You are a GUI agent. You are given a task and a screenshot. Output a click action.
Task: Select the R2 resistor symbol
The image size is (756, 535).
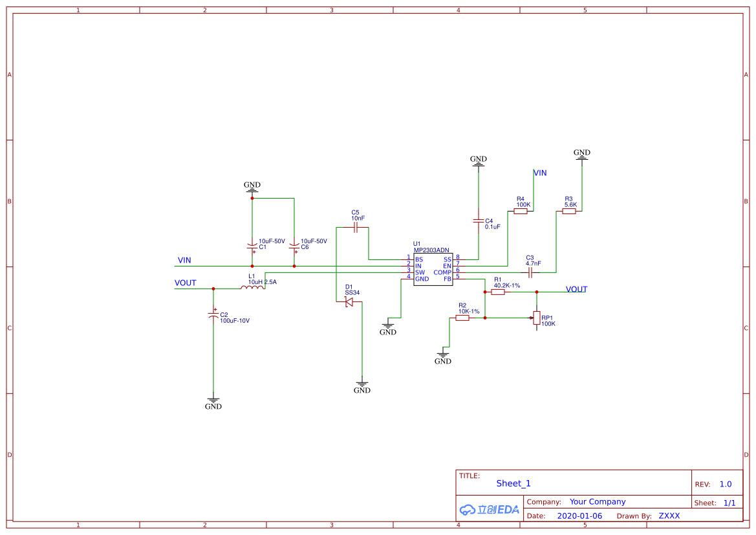(462, 318)
